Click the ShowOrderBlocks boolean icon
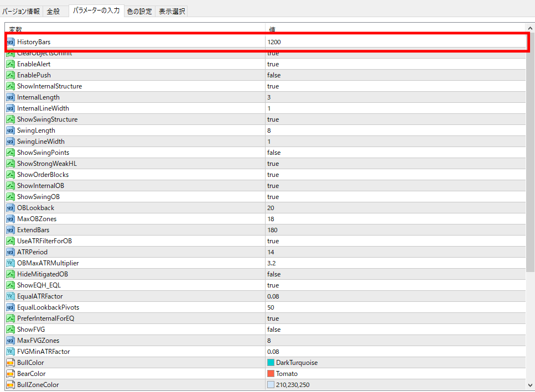The width and height of the screenshot is (535, 392). (x=11, y=175)
